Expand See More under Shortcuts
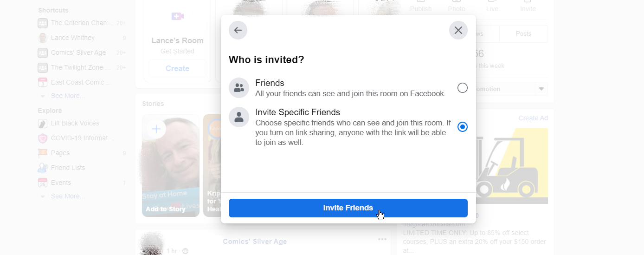The image size is (644, 255). point(68,96)
